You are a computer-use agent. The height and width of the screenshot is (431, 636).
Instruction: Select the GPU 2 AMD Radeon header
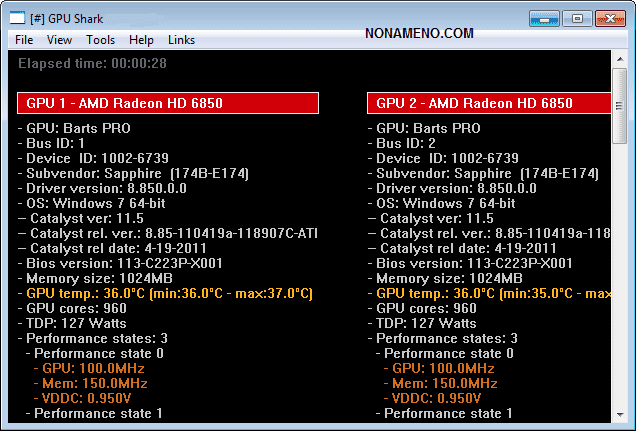[x=490, y=103]
